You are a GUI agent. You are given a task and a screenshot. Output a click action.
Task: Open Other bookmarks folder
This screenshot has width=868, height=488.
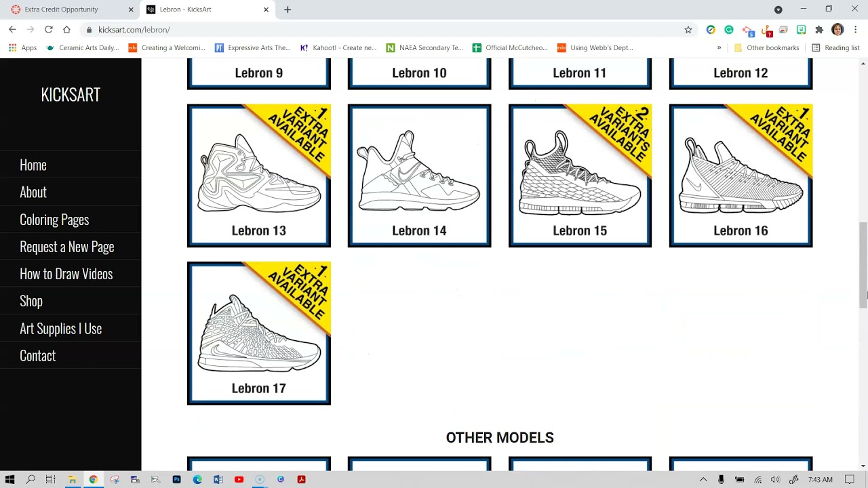pyautogui.click(x=766, y=47)
